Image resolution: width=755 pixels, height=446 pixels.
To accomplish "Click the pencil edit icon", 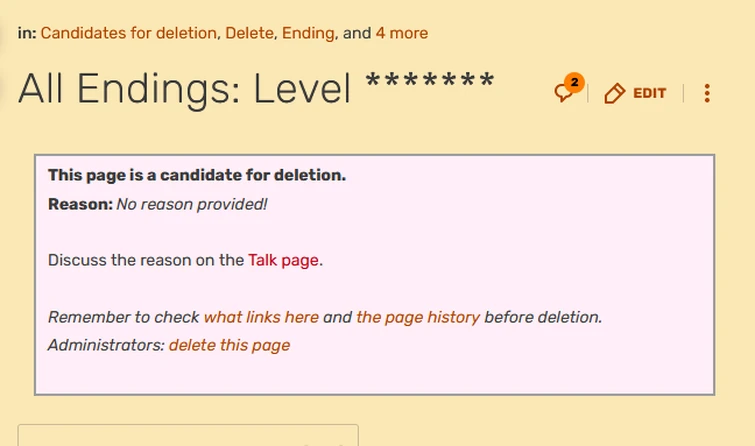I will [615, 94].
